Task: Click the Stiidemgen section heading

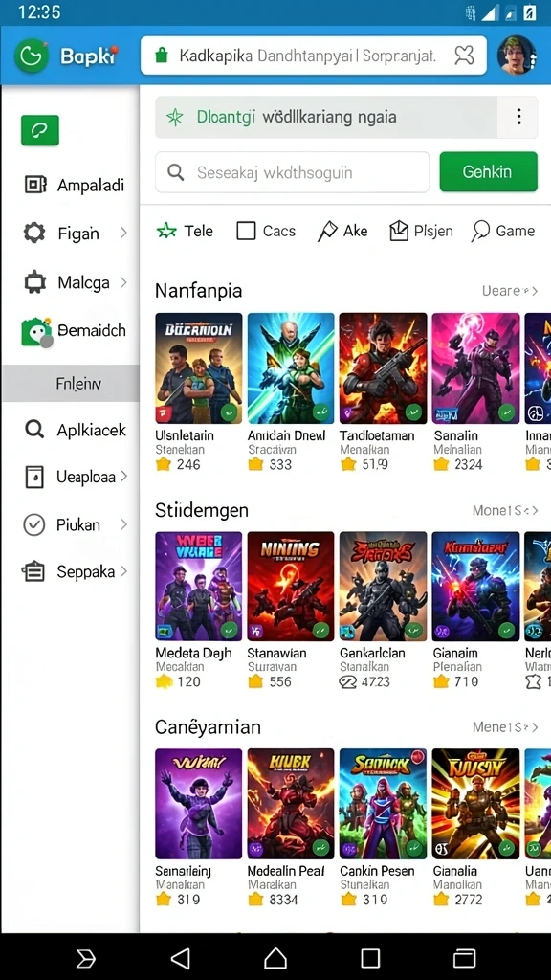Action: (x=202, y=511)
